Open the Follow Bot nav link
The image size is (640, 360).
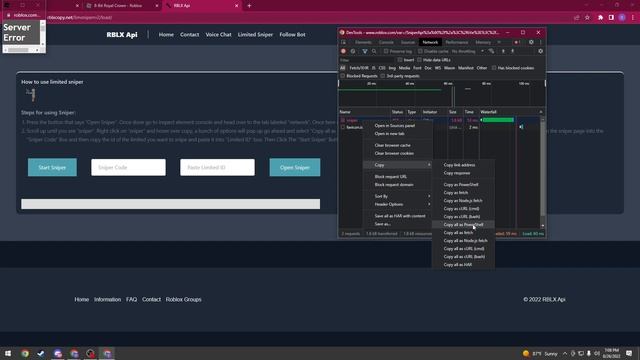tap(292, 35)
